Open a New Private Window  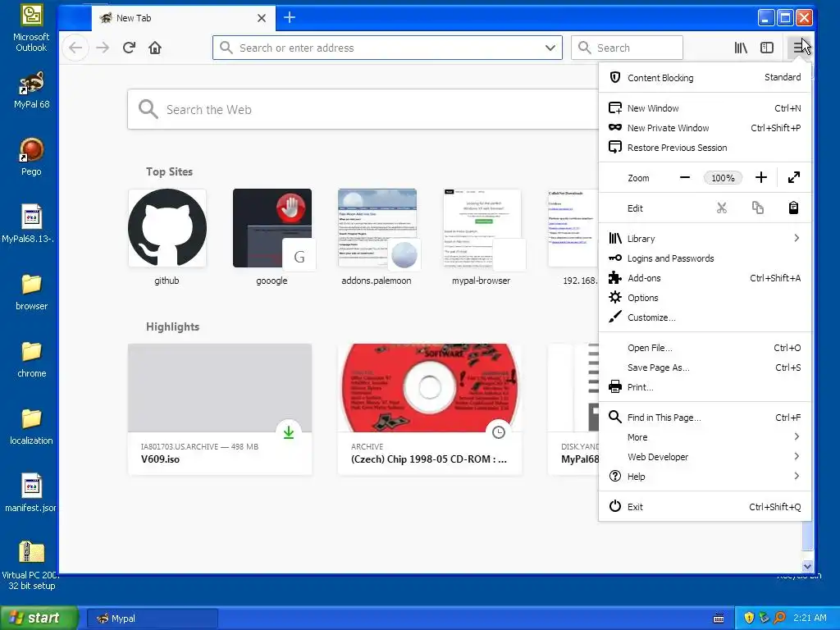705,128
